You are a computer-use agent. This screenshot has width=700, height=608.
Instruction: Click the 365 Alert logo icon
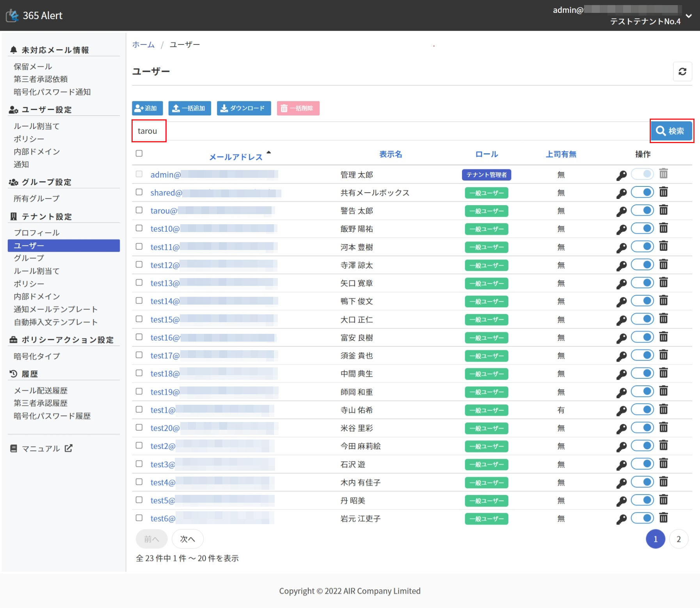coord(12,16)
